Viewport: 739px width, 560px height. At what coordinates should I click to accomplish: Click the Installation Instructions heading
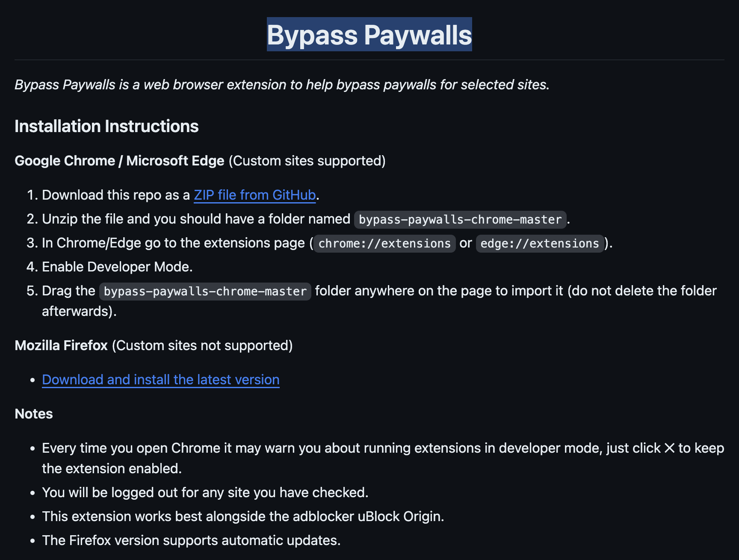click(106, 126)
